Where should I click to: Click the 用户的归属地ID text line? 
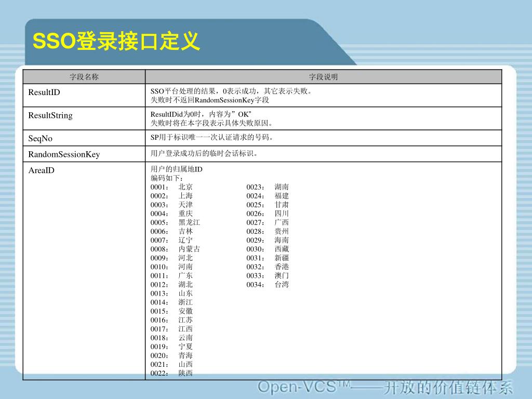[x=177, y=169]
